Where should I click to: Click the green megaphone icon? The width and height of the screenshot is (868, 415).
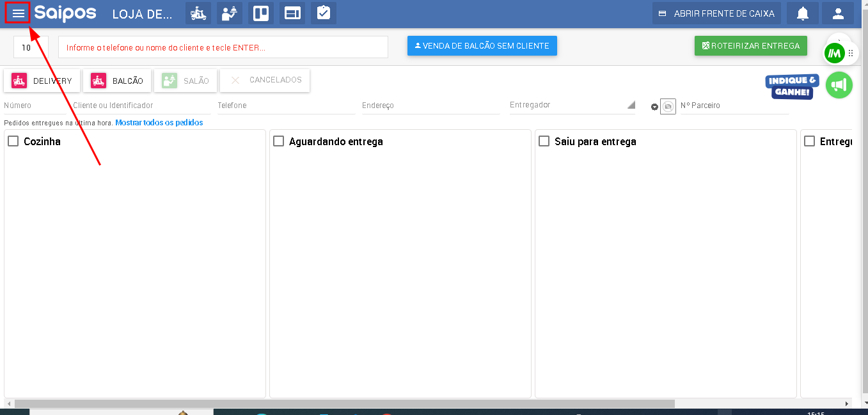839,85
